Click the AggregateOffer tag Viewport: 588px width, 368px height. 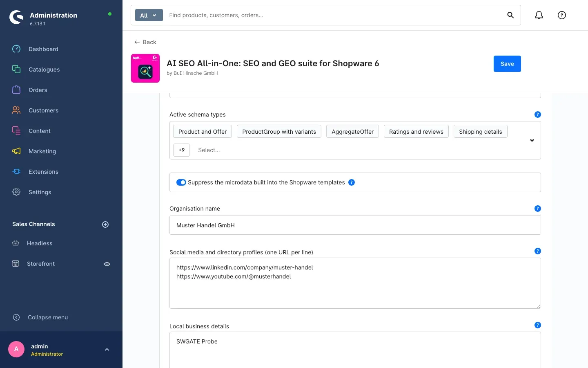click(x=352, y=132)
